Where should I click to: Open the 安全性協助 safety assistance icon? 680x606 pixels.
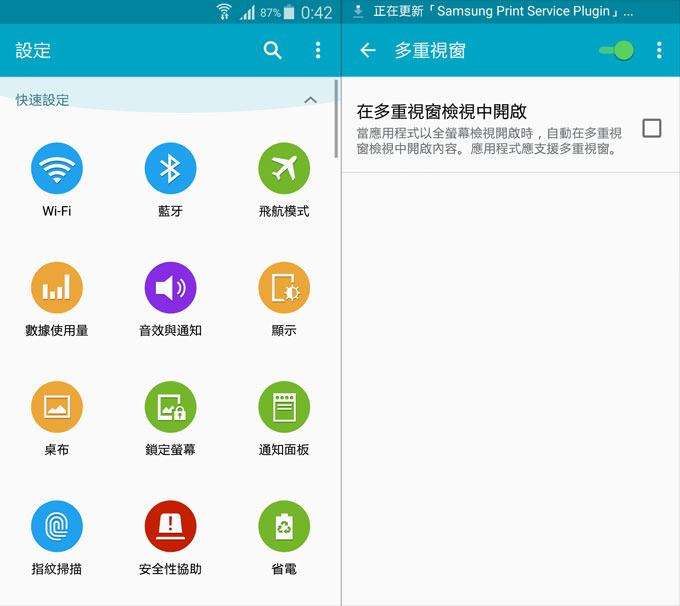(x=170, y=526)
